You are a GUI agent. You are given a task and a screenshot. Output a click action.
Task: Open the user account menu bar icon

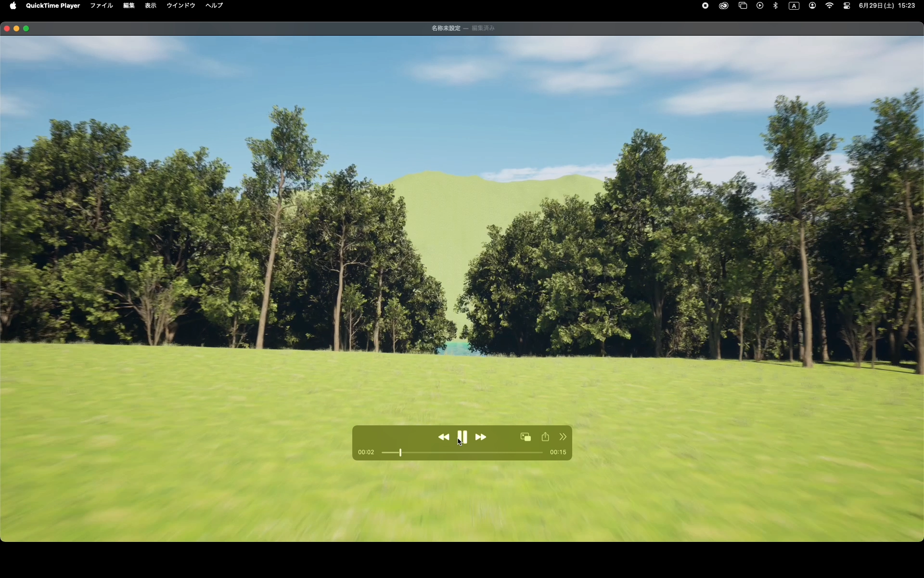tap(812, 6)
